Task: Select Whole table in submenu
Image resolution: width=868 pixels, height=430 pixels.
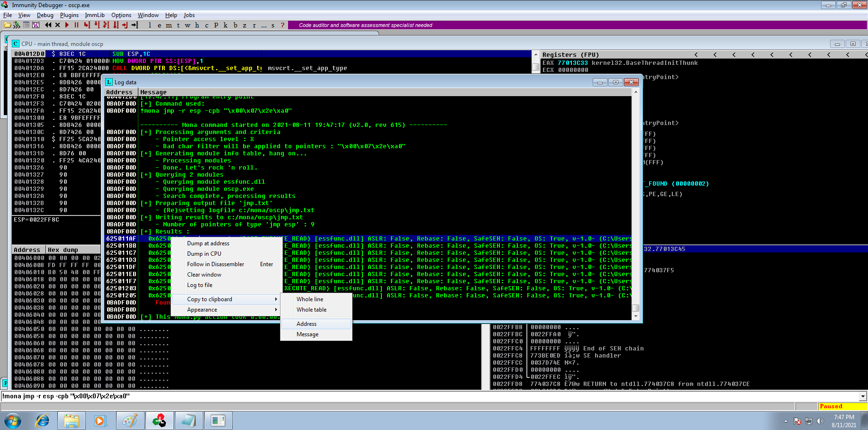Action: 316,310
